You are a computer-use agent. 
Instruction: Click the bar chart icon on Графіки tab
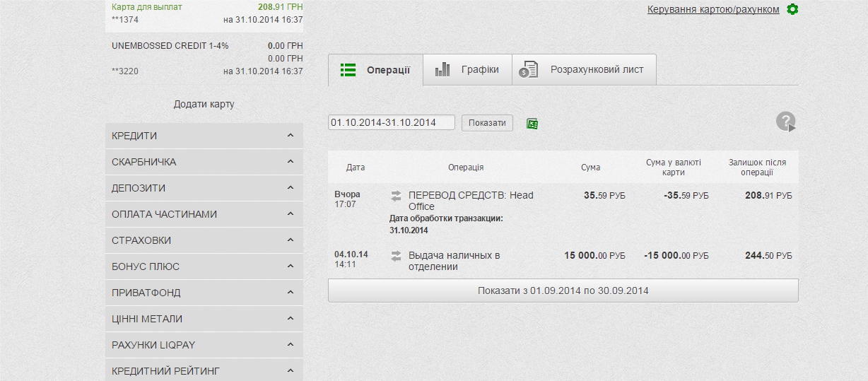coord(442,69)
